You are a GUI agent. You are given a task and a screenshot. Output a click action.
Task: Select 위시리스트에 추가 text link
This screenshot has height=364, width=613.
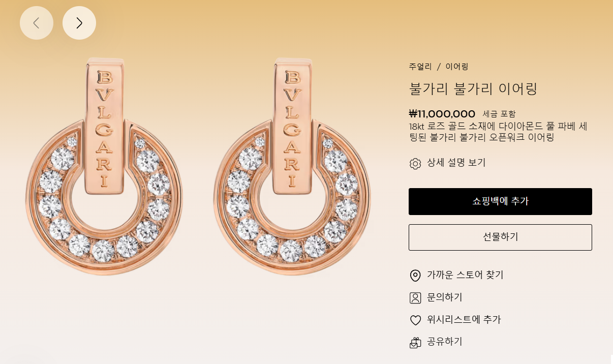464,320
